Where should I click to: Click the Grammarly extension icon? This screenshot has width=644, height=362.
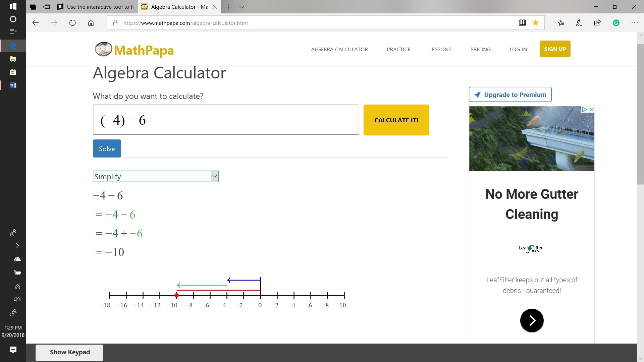tap(616, 23)
